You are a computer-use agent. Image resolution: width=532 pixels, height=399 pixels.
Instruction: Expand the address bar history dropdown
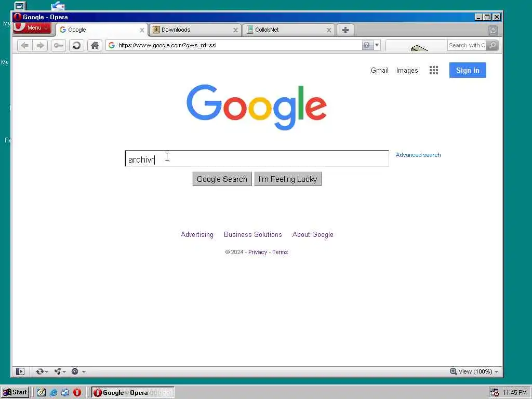[x=377, y=45]
